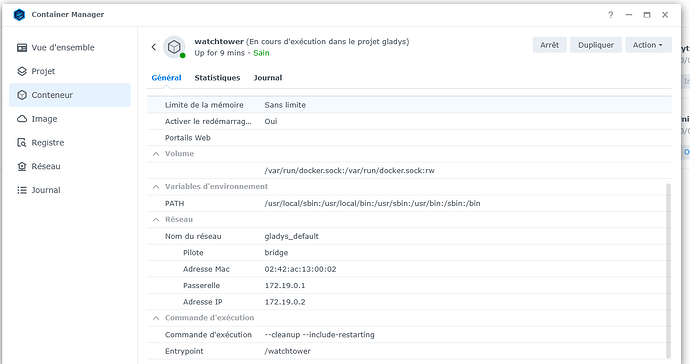This screenshot has height=364, width=690.
Task: Switch to the Journal tab
Action: pyautogui.click(x=268, y=78)
